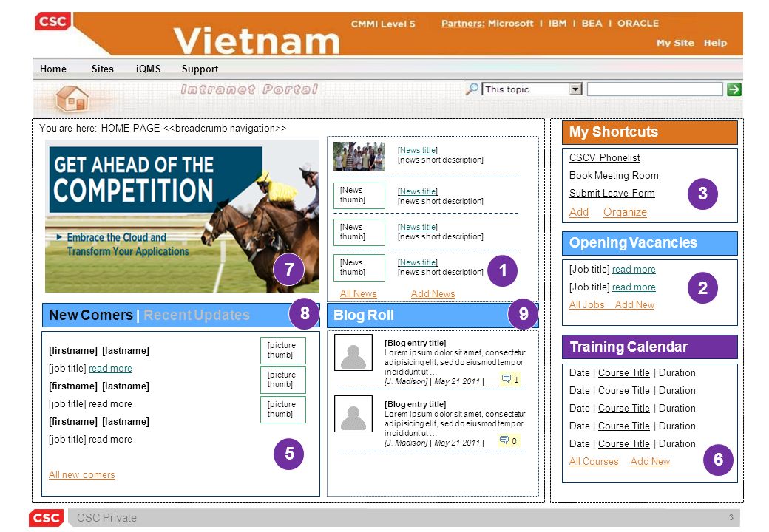This screenshot has width=769, height=532.
Task: Click Add New in Opening Vacancies
Action: [x=634, y=304]
